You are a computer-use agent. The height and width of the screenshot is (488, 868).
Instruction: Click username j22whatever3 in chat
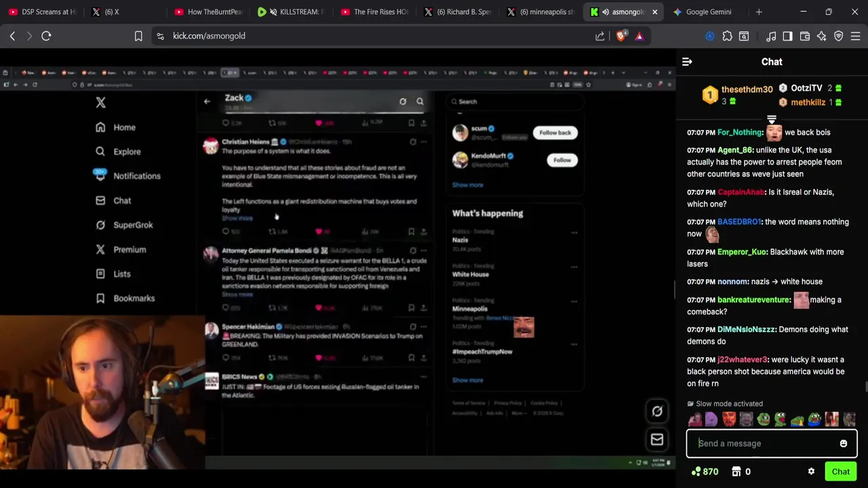point(742,360)
